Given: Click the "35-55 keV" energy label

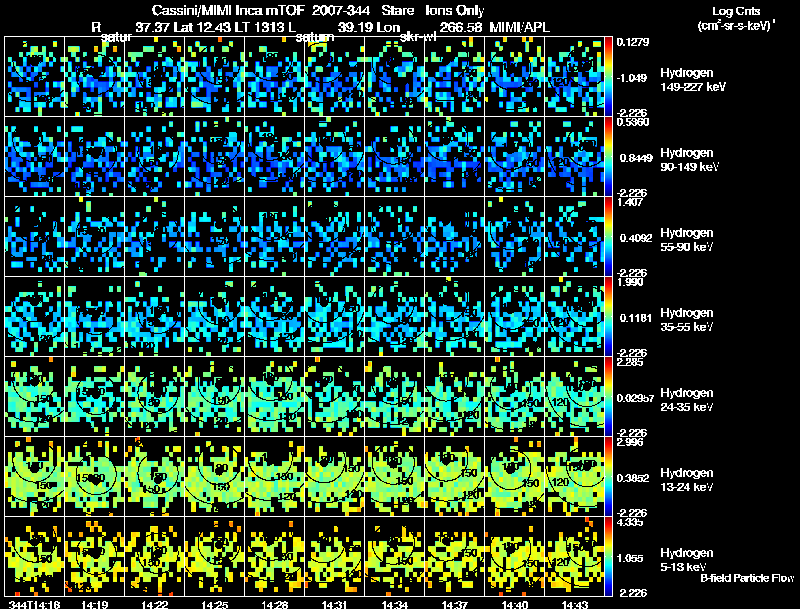Looking at the screenshot, I should [686, 327].
